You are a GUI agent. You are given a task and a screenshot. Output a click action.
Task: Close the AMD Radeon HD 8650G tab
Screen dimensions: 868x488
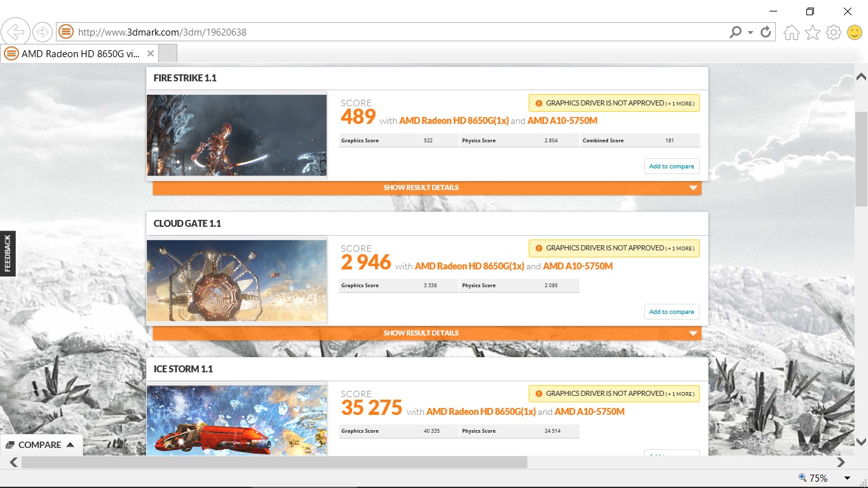[x=150, y=53]
